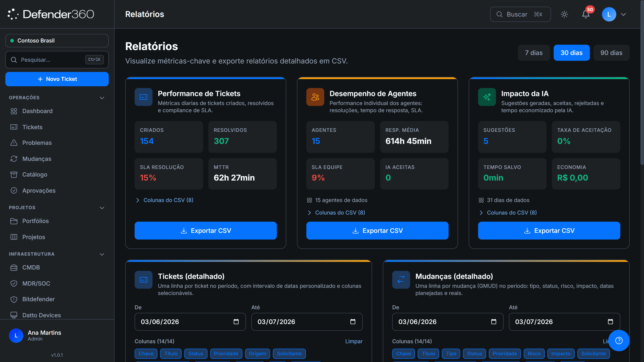The image size is (644, 362).
Task: Open the notifications bell
Action: pos(585,14)
